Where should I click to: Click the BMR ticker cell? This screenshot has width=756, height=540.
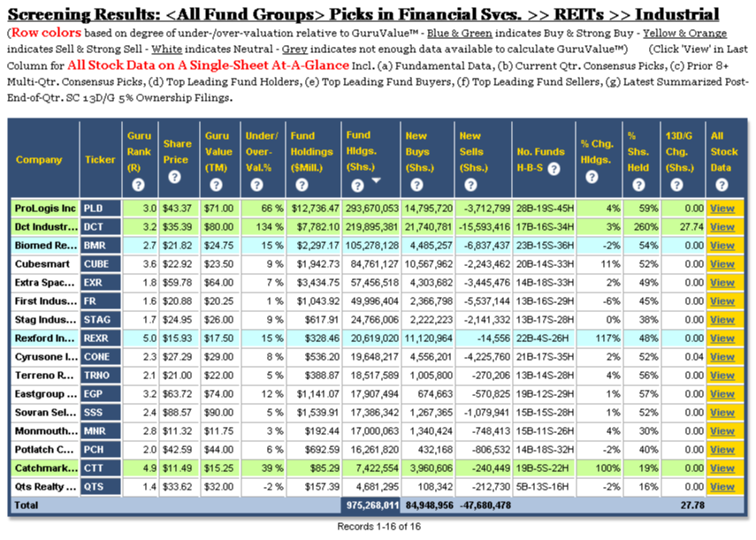coord(101,246)
